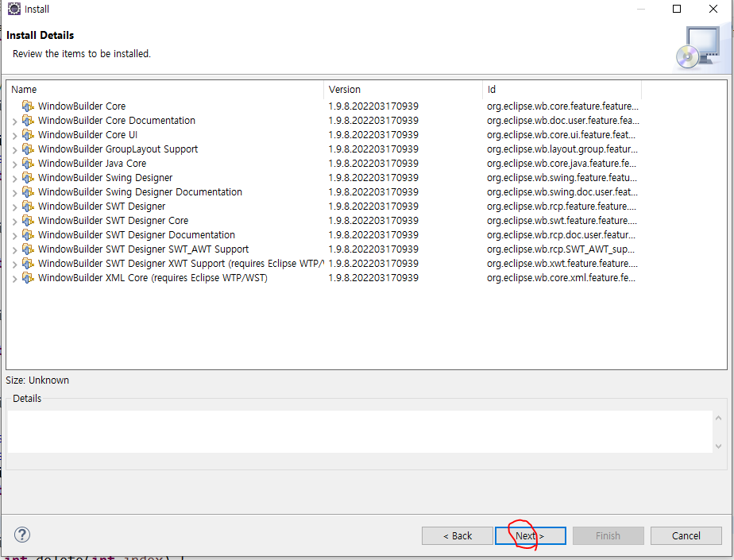Click the WindowBuilder GroupLayout Support feature icon

[x=28, y=149]
